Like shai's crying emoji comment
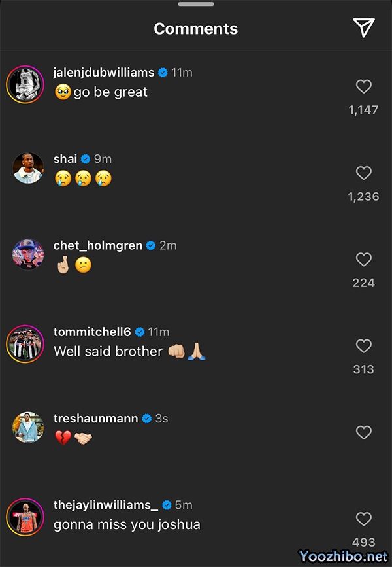The image size is (392, 567). 363,173
